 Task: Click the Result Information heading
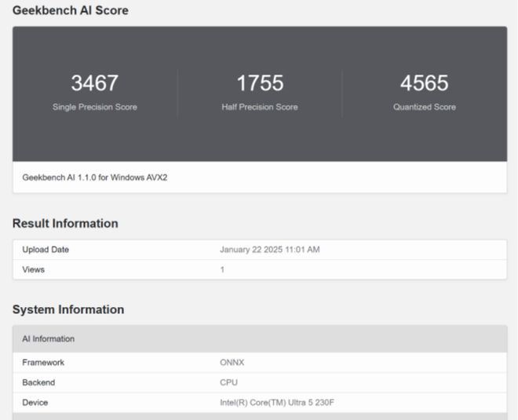tap(65, 224)
